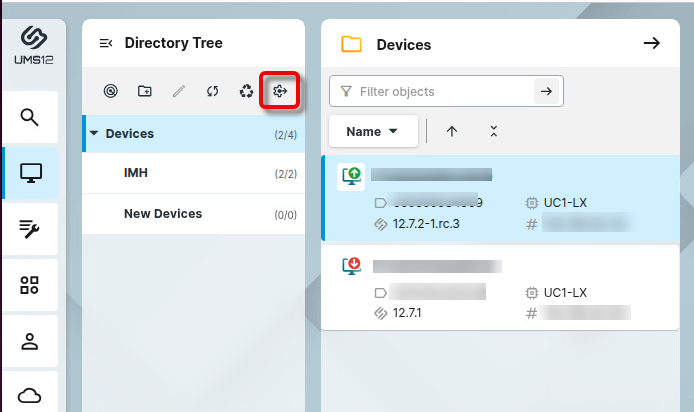Click the target icon in Directory Tree toolbar
The width and height of the screenshot is (694, 412).
click(111, 92)
